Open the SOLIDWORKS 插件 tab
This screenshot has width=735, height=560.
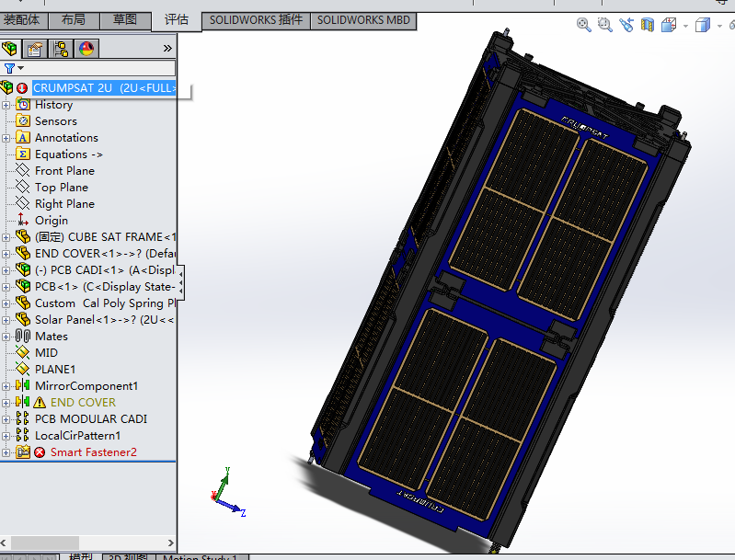pyautogui.click(x=256, y=20)
